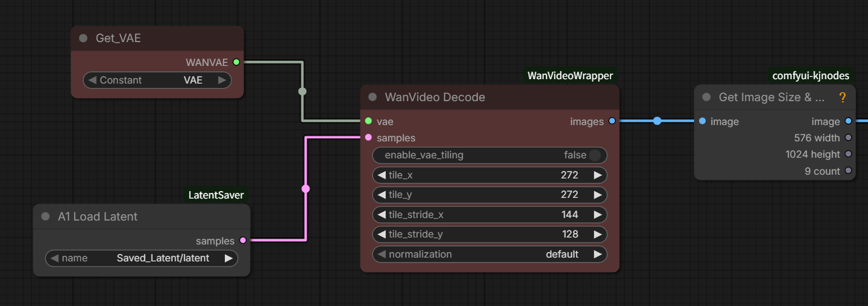
Task: Click the reroute dot on the blue images wire
Action: click(657, 121)
